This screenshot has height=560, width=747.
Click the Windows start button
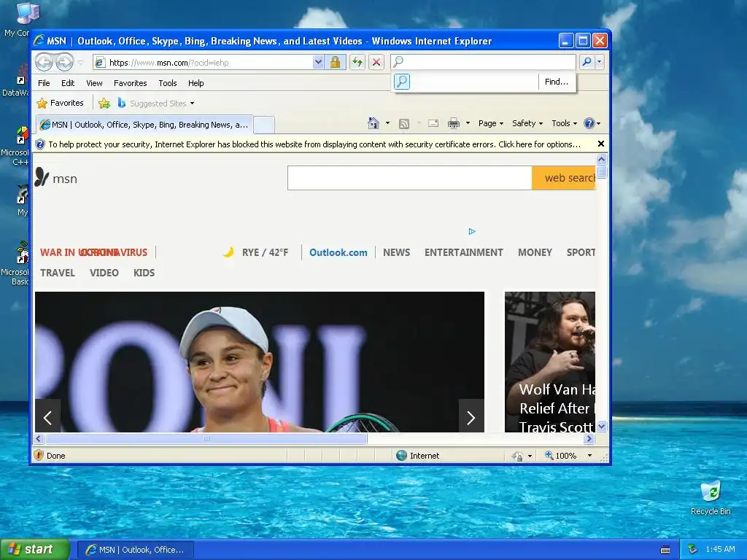(35, 549)
